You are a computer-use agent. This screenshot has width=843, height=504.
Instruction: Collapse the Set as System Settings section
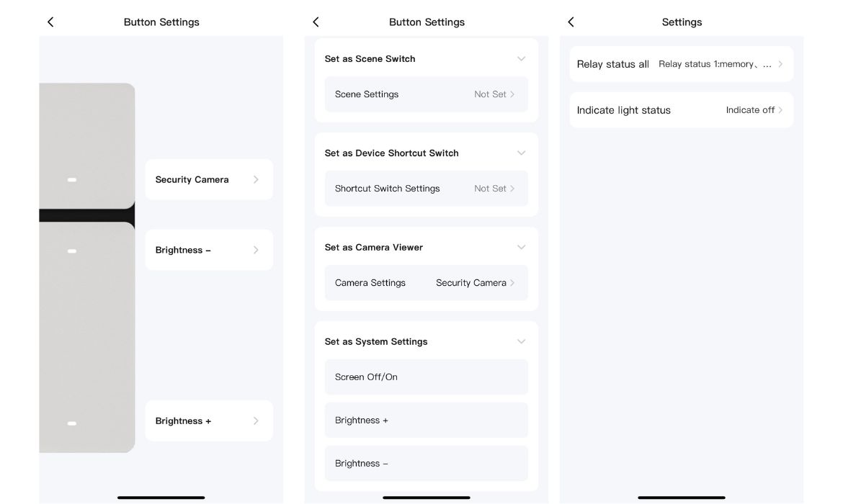(521, 342)
